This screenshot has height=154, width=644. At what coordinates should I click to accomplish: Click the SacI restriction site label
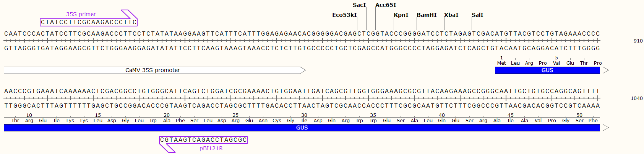[x=359, y=5]
